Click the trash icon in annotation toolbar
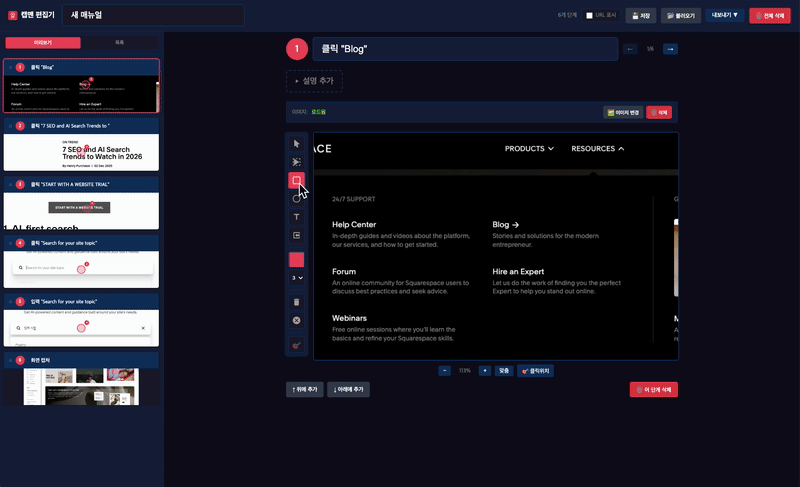 pyautogui.click(x=296, y=301)
